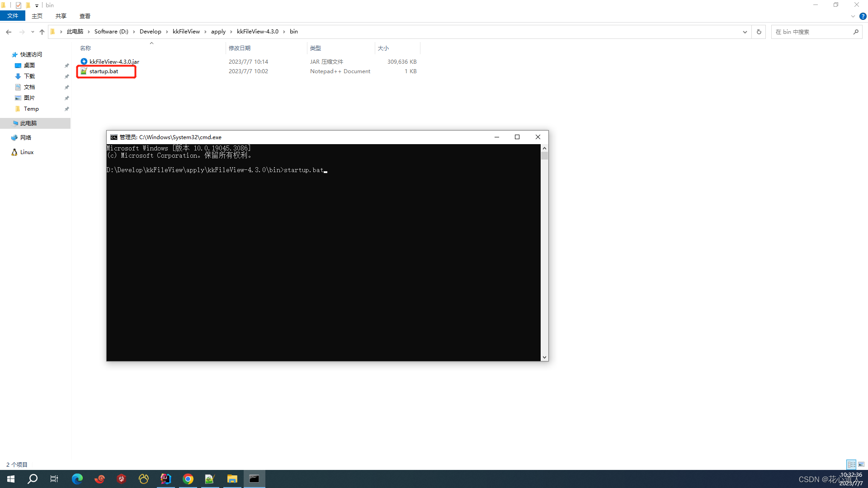Click the Up one level arrow
Screen dimensions: 868x488
coord(42,32)
